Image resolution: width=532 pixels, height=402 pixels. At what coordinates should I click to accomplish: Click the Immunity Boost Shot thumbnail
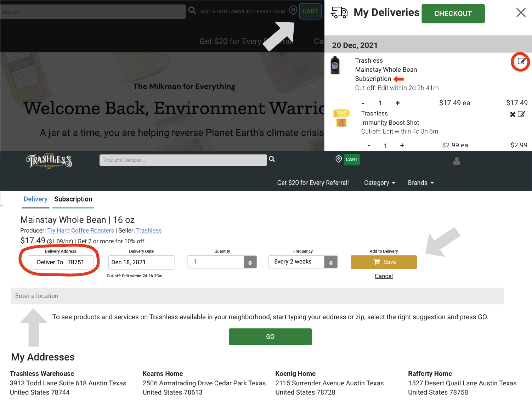point(341,118)
